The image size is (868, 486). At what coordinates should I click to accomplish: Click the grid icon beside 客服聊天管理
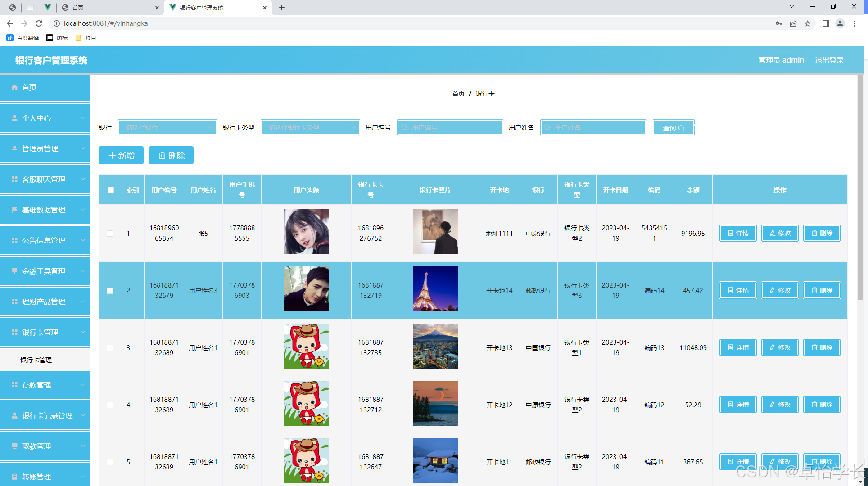click(14, 179)
